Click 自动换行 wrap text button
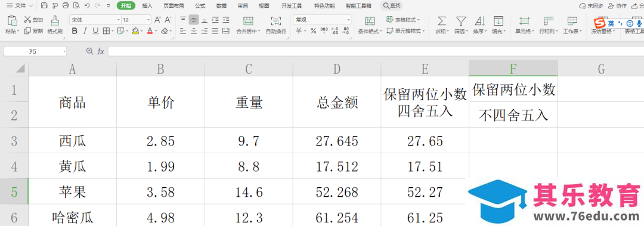 276,25
